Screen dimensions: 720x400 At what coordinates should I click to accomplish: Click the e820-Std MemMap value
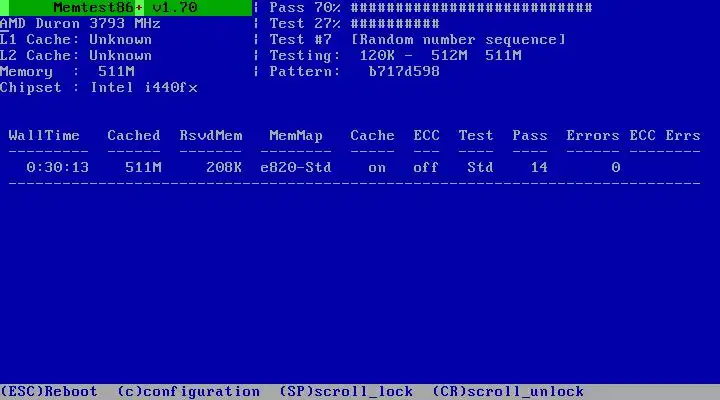pyautogui.click(x=296, y=167)
